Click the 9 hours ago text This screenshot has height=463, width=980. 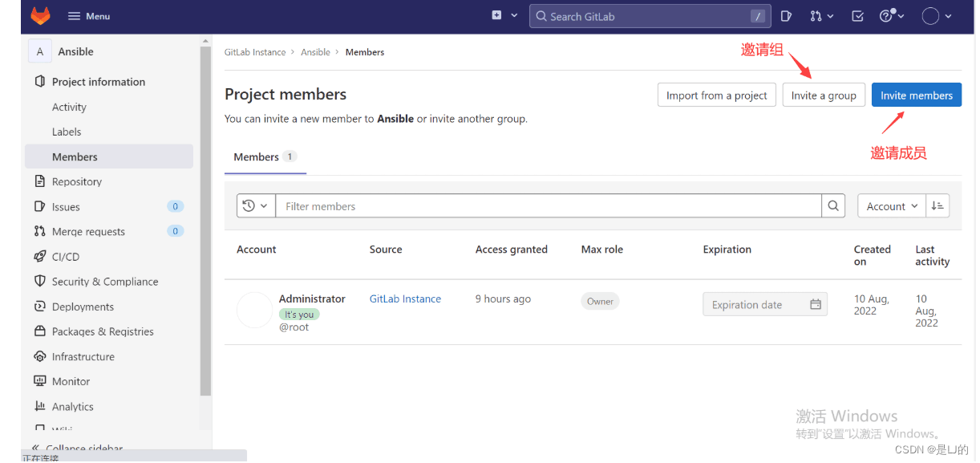pos(503,299)
